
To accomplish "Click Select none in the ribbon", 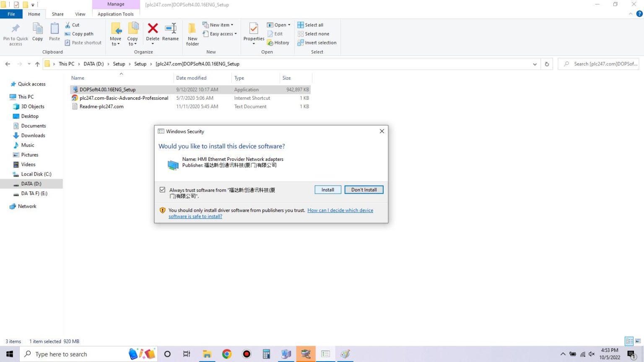I will pos(313,34).
